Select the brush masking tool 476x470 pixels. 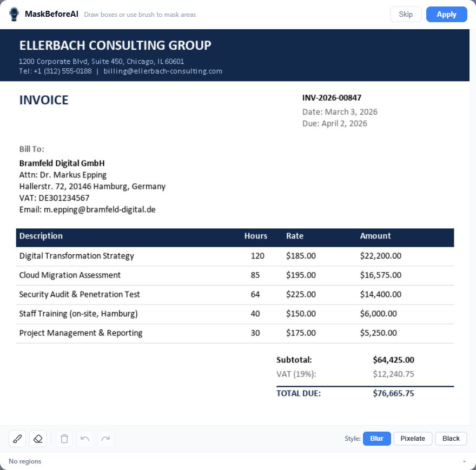(17, 439)
